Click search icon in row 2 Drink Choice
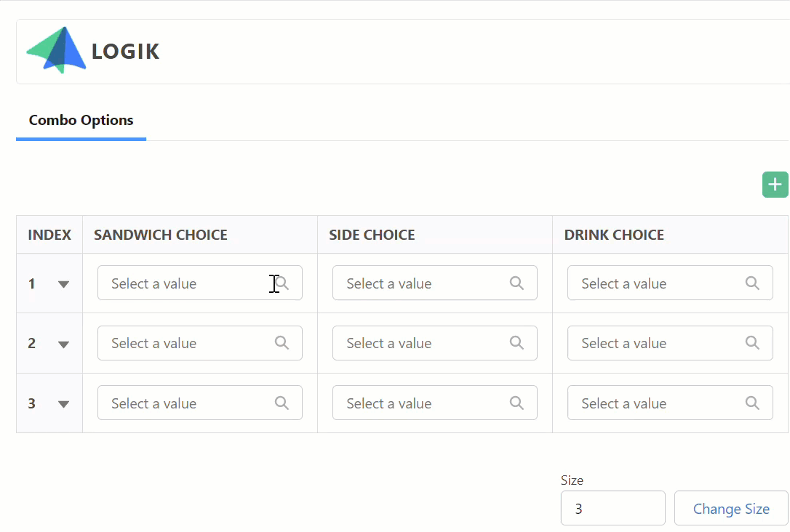Screen dimensions: 790x532 coord(752,343)
